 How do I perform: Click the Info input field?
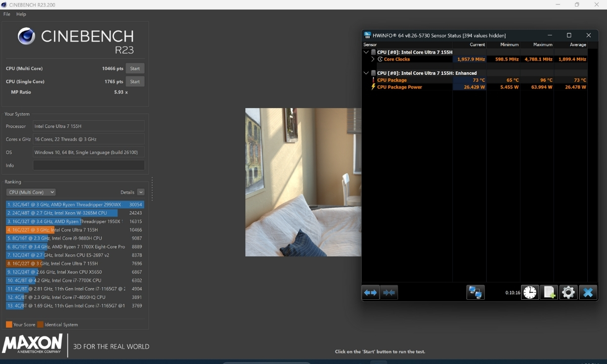89,165
